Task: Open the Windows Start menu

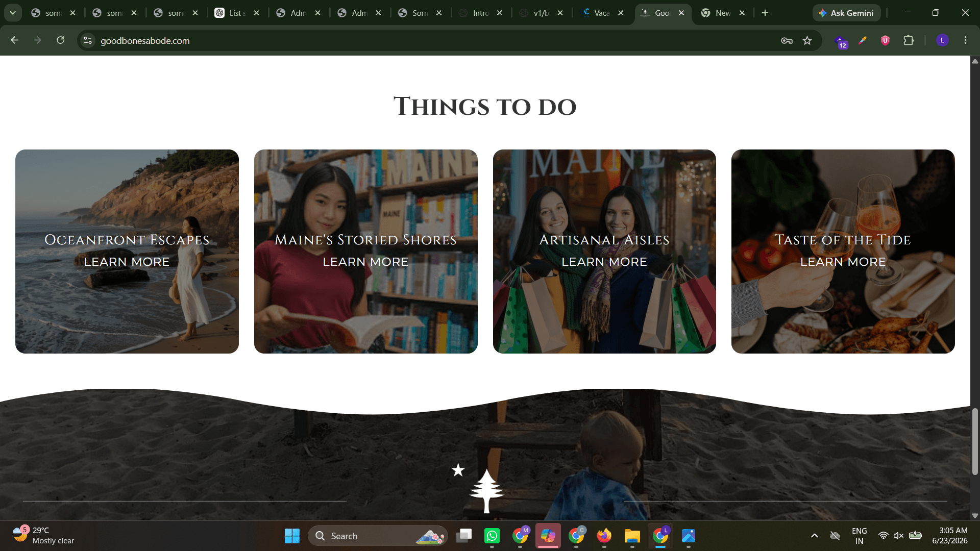Action: (292, 536)
